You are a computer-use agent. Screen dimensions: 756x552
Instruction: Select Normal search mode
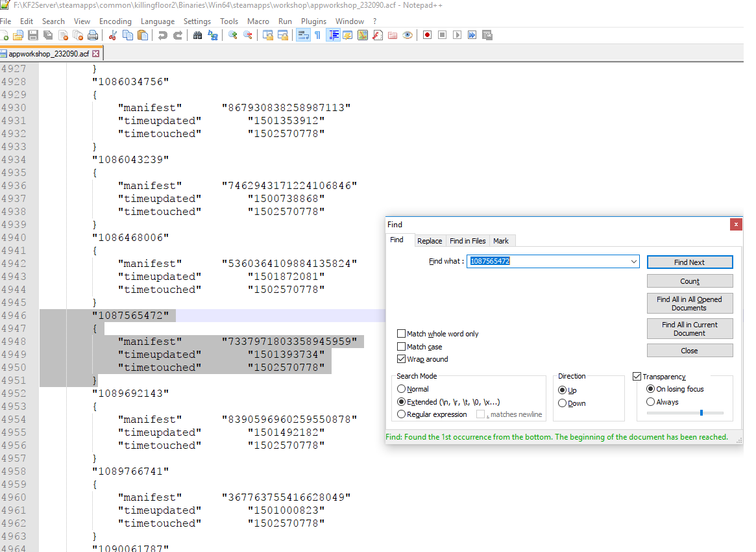point(401,389)
